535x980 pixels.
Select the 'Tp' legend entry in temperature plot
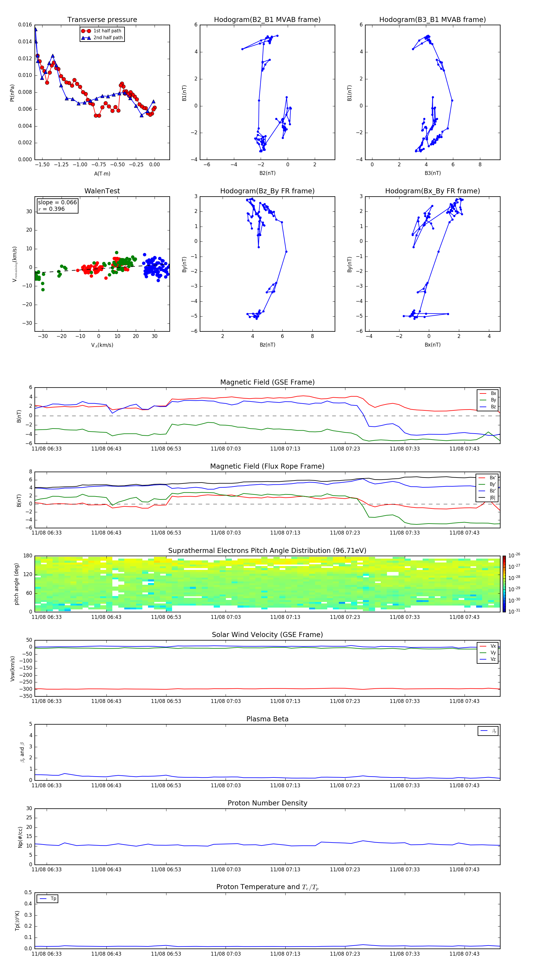coord(48,899)
